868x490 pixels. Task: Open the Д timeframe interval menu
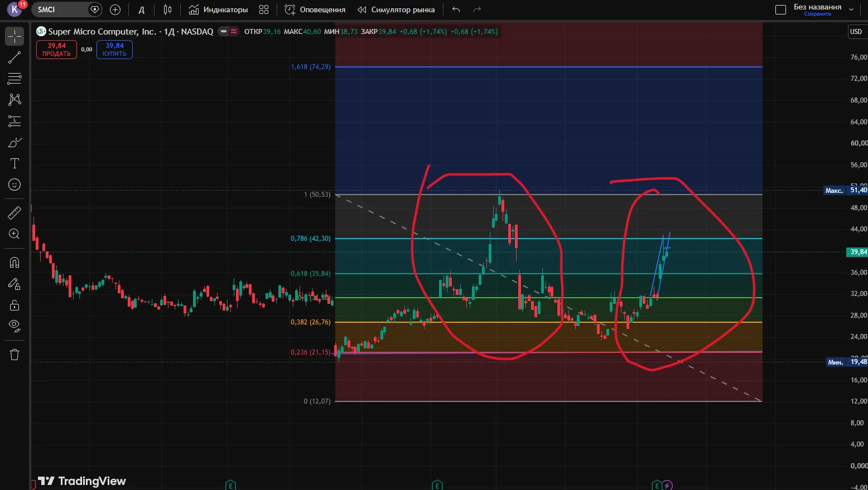[x=142, y=9]
